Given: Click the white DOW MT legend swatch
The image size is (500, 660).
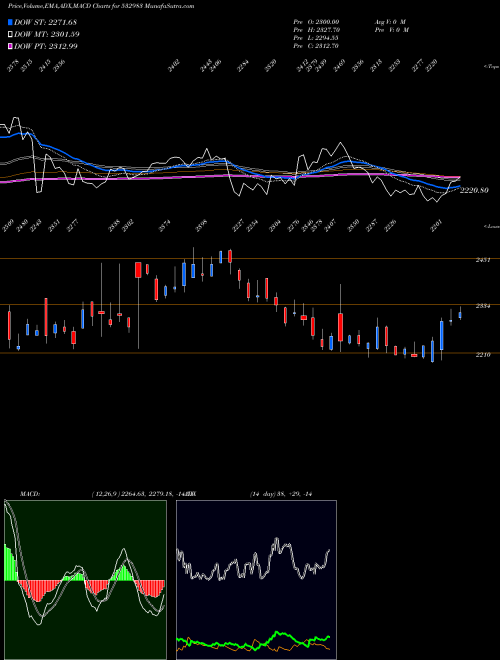Looking at the screenshot, I should tap(10, 34).
